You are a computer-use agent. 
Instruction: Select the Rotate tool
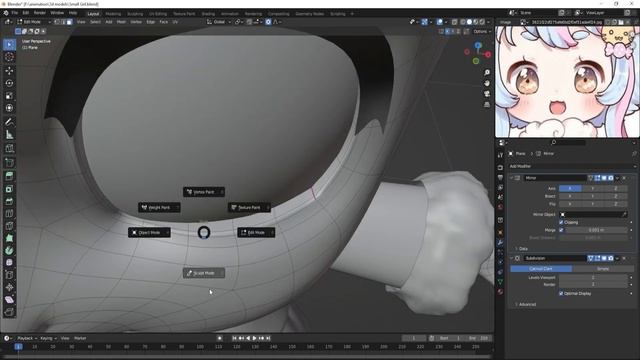pyautogui.click(x=9, y=83)
